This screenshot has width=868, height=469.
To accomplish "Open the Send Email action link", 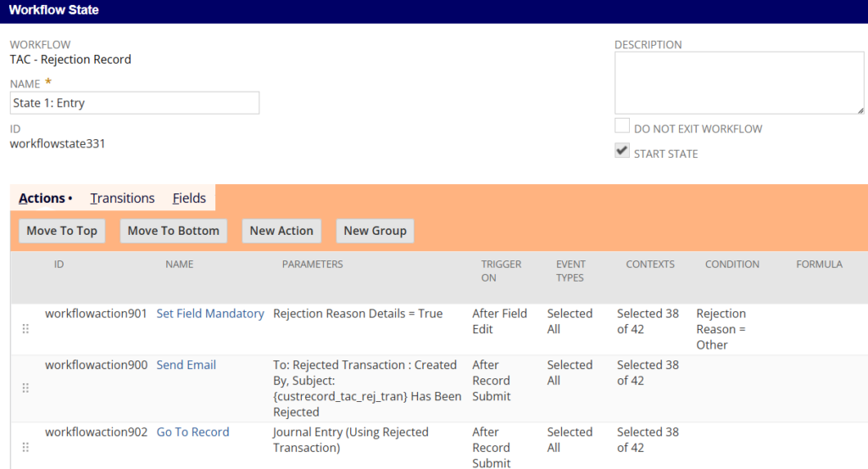I will [x=186, y=365].
